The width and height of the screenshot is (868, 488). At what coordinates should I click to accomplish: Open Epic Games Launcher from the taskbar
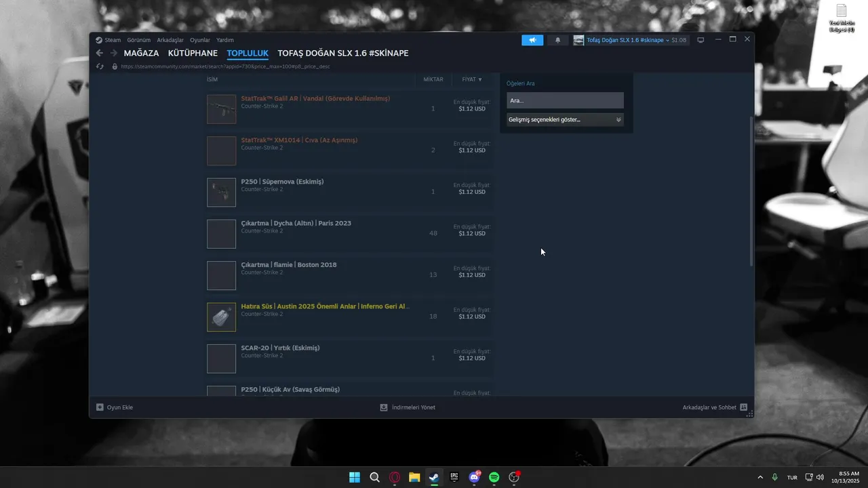454,477
